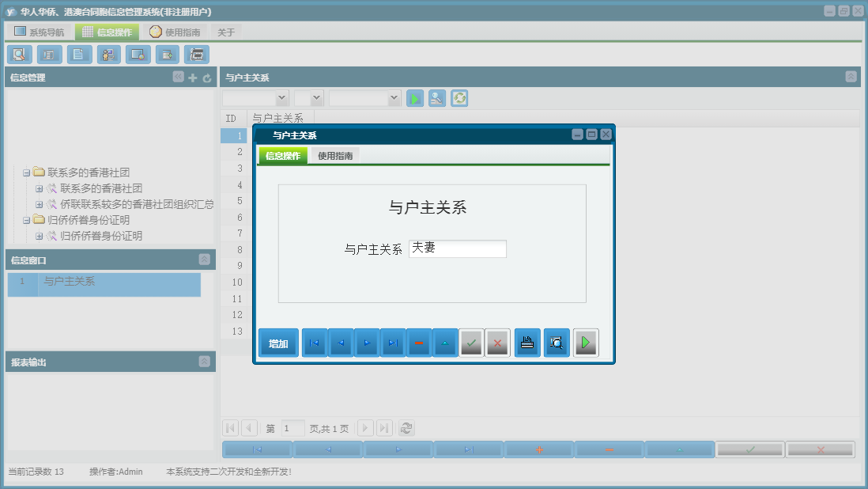This screenshot has height=489, width=868.
Task: Click the printer icon in the popup window
Action: [527, 343]
